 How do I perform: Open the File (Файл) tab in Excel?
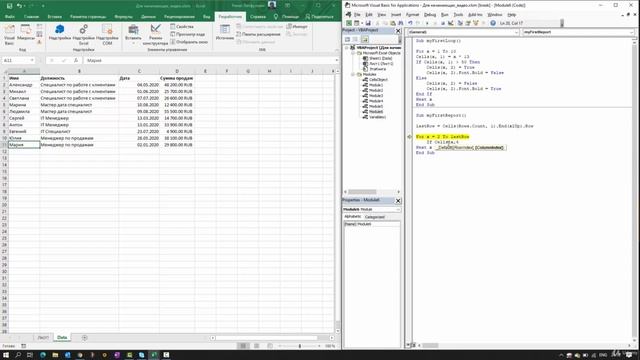(x=10, y=17)
